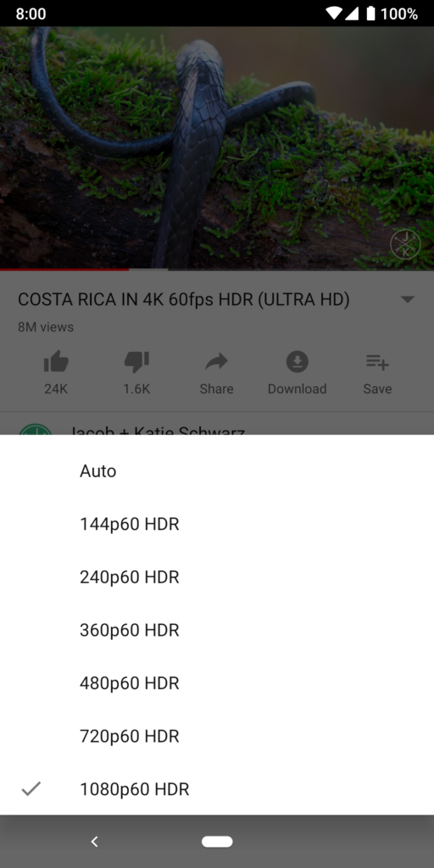Choose 720p60 HDR quality option
Viewport: 434px width, 868px height.
pyautogui.click(x=217, y=737)
